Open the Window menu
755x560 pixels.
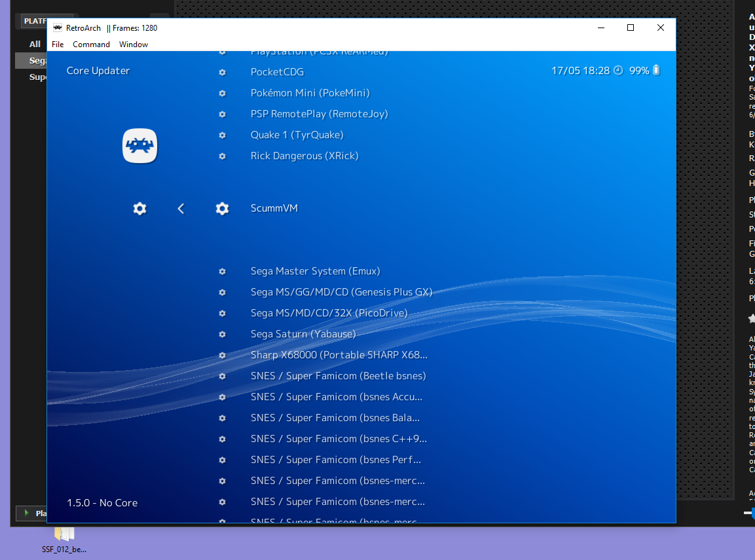[x=134, y=45]
